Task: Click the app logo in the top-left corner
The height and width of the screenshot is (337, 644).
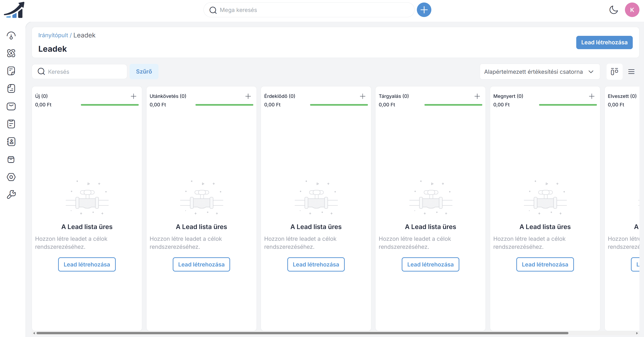Action: (x=14, y=10)
